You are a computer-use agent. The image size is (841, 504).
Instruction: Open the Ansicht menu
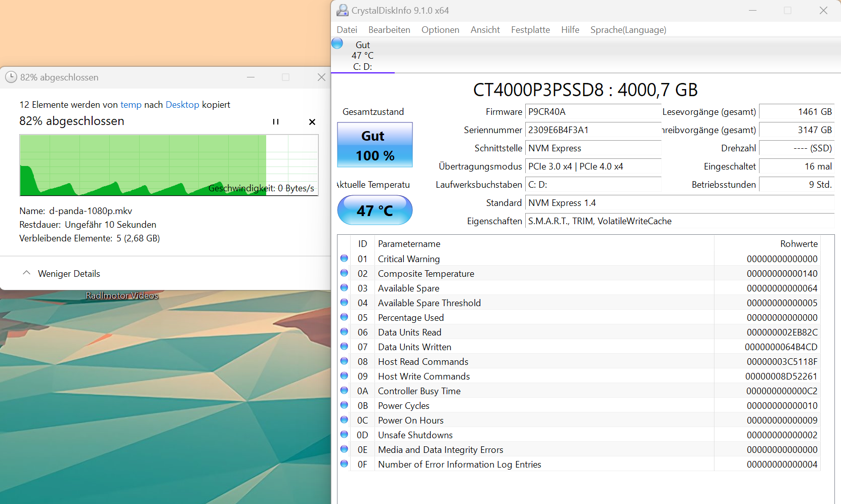coord(485,30)
